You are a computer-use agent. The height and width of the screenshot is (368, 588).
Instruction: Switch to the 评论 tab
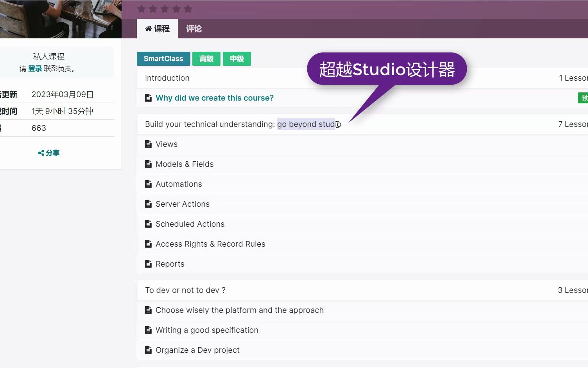coord(194,28)
